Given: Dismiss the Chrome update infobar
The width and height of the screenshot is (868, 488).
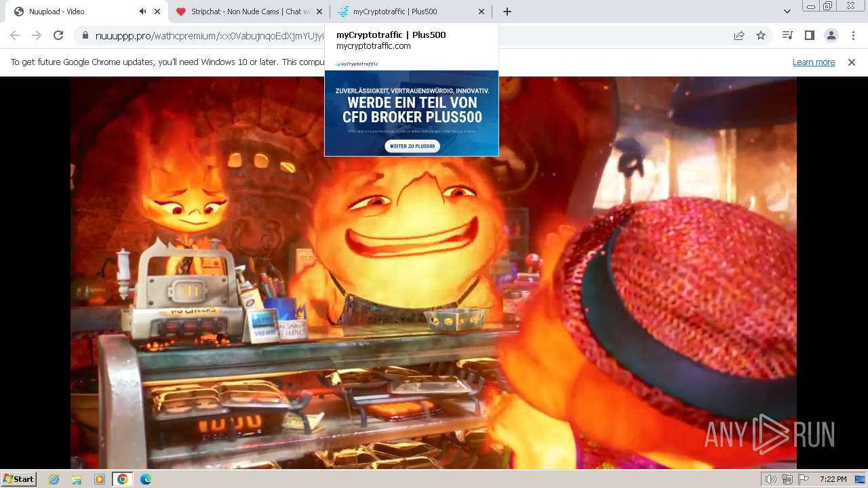Looking at the screenshot, I should (852, 62).
